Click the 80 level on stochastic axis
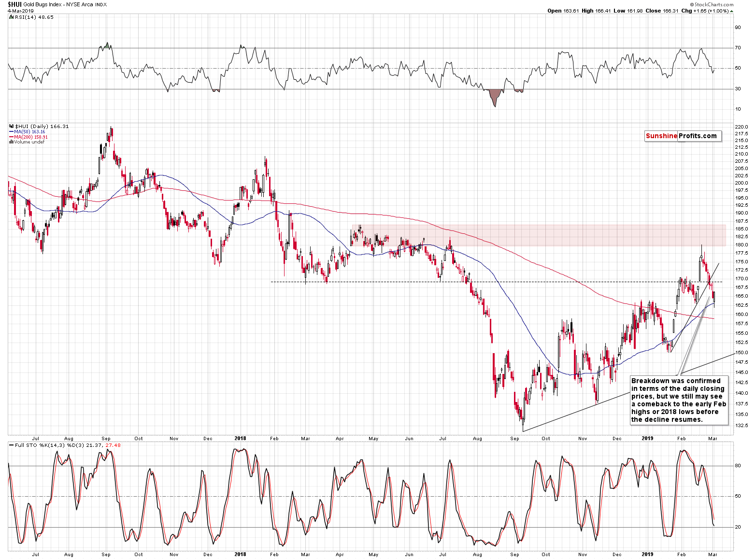Screen dimensions: 756x559 pyautogui.click(x=738, y=466)
